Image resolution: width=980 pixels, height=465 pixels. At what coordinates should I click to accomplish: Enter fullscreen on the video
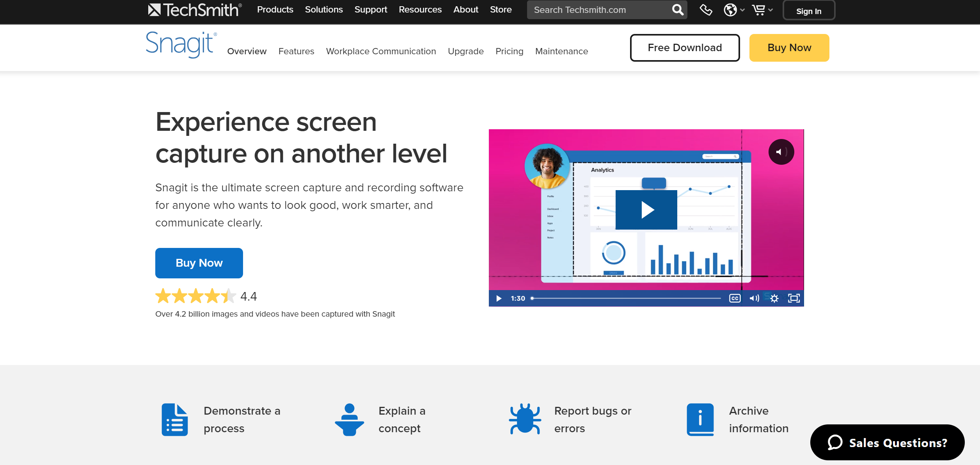(794, 298)
